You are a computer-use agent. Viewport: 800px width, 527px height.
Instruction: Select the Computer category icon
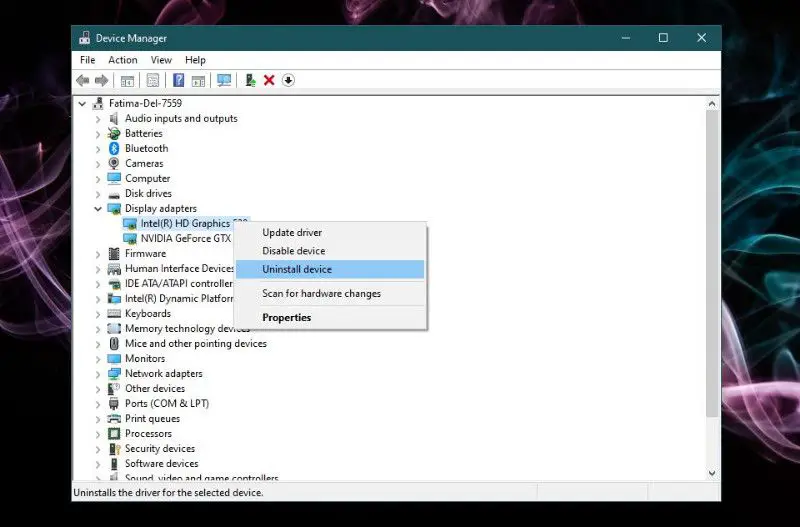[x=114, y=179]
